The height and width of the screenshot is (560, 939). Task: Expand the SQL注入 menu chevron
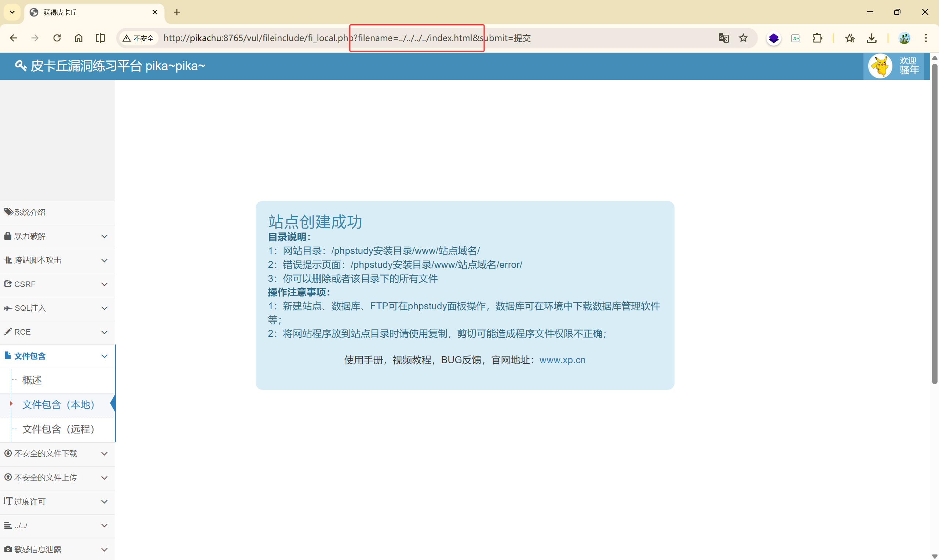tap(105, 308)
